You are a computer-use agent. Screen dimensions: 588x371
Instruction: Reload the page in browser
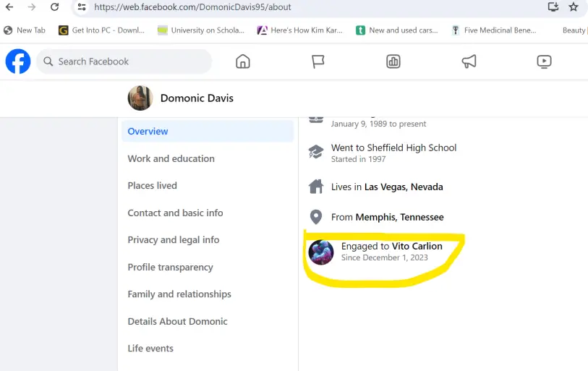click(55, 7)
